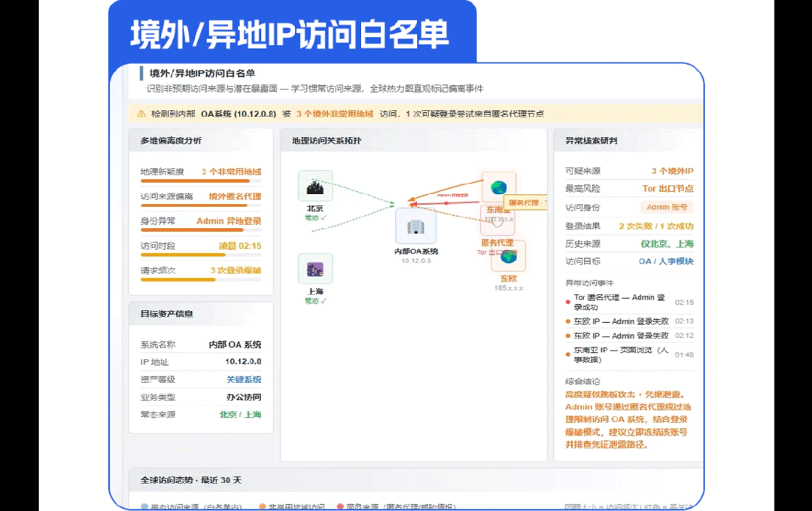The image size is (812, 511).
Task: Click the 异常访问事件 subheading
Action: point(589,283)
